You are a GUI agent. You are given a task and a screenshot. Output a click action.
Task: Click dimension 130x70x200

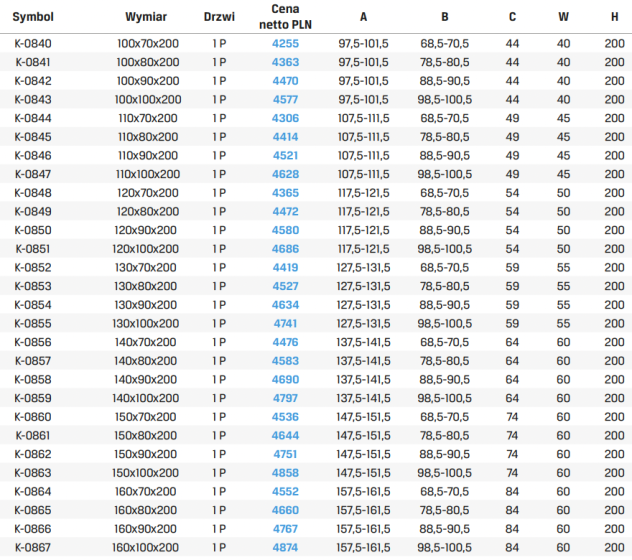(x=146, y=267)
